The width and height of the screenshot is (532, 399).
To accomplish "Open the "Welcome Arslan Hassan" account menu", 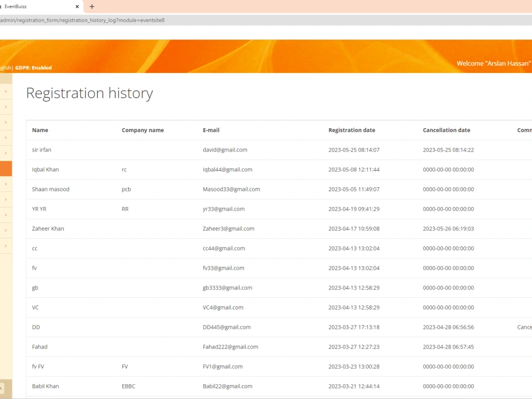I will pyautogui.click(x=493, y=63).
